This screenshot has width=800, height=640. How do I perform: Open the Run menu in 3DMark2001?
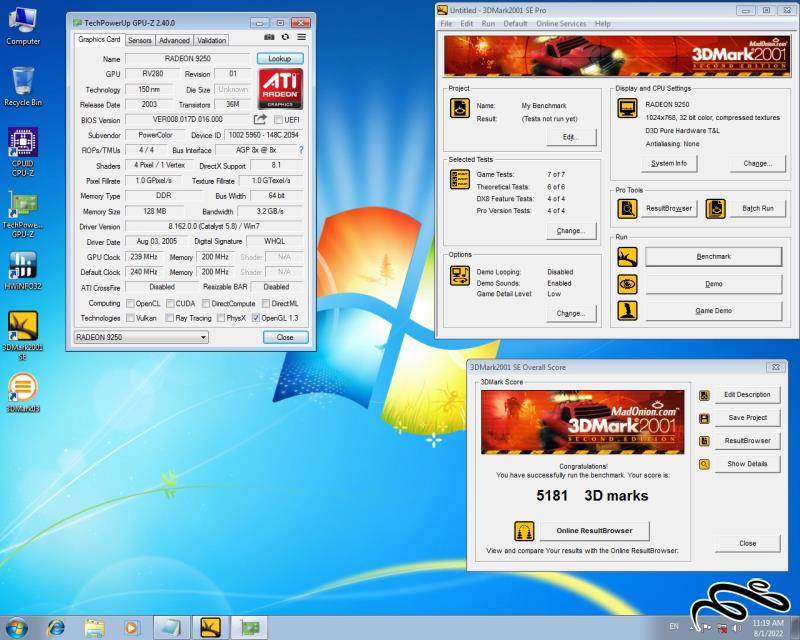tap(488, 23)
